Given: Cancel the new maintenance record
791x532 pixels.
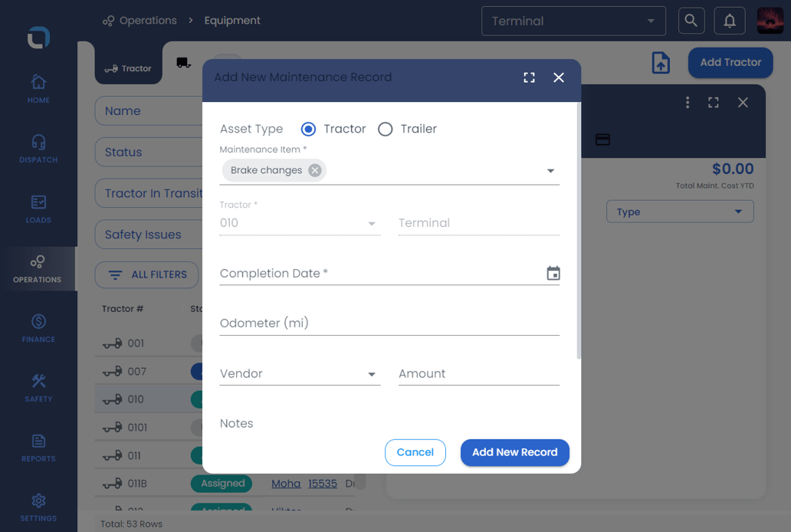Looking at the screenshot, I should [x=415, y=452].
